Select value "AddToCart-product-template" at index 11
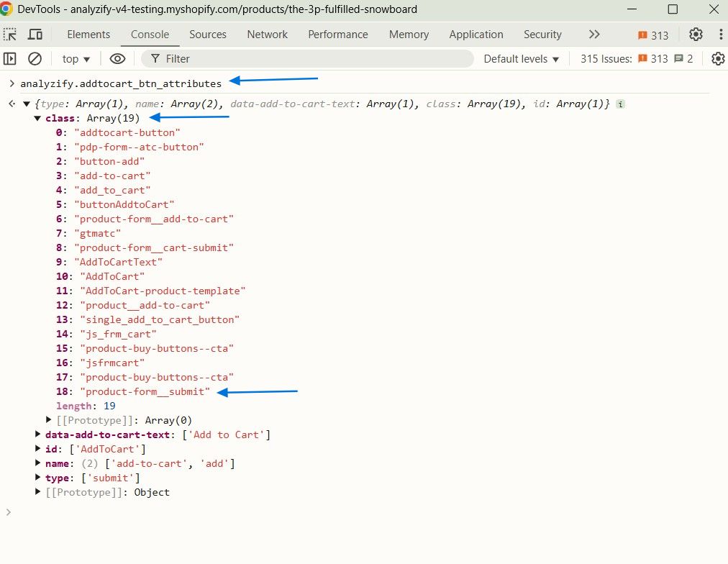 [x=163, y=291]
